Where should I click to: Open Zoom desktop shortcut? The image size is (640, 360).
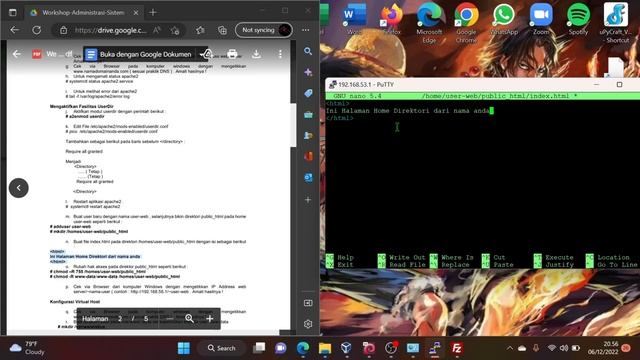coord(541,20)
